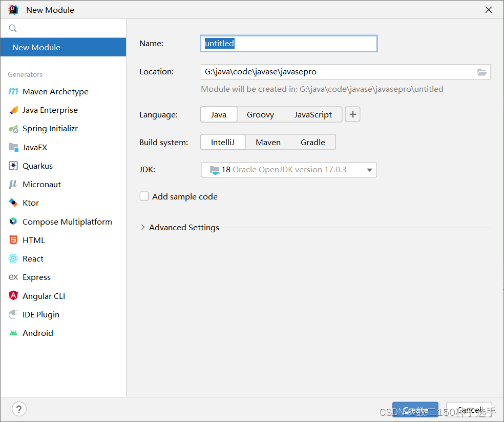504x422 pixels.
Task: Select the Quarkus generator label
Action: 37,166
